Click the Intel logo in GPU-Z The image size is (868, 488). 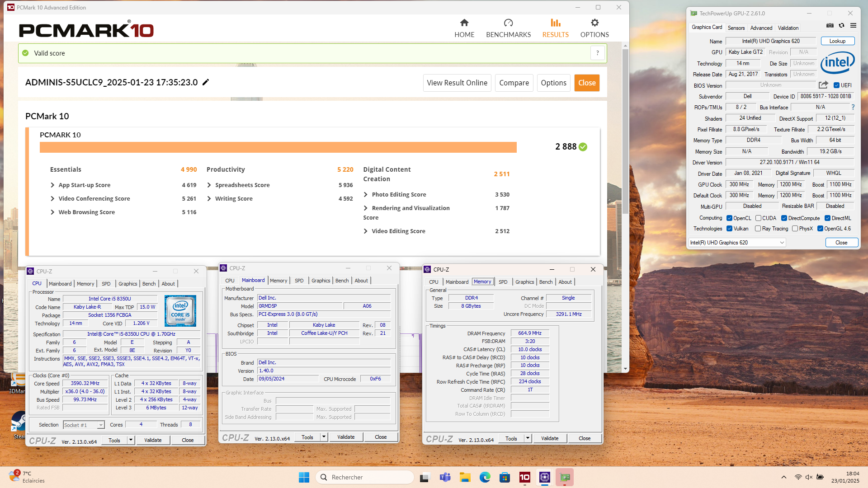coord(837,62)
